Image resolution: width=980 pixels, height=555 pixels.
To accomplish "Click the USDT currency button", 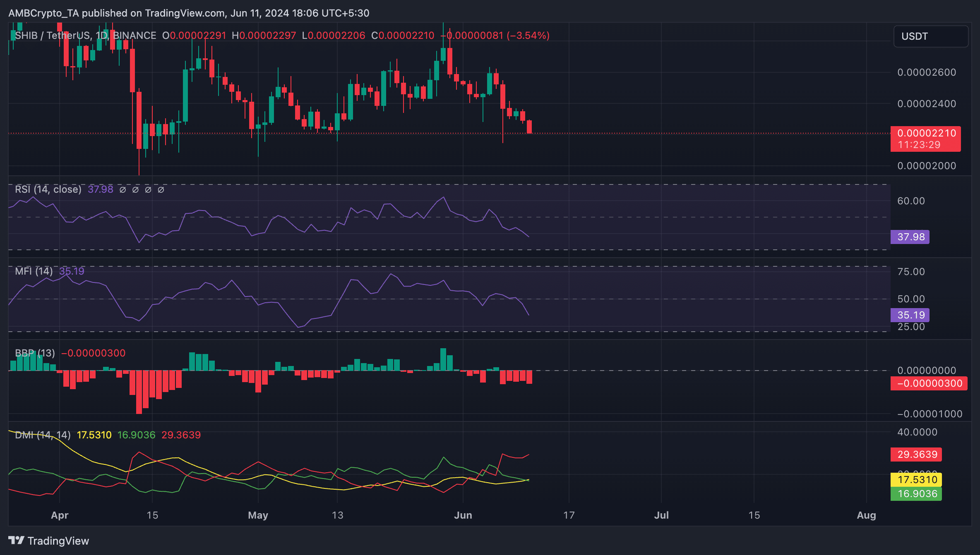I will [931, 36].
